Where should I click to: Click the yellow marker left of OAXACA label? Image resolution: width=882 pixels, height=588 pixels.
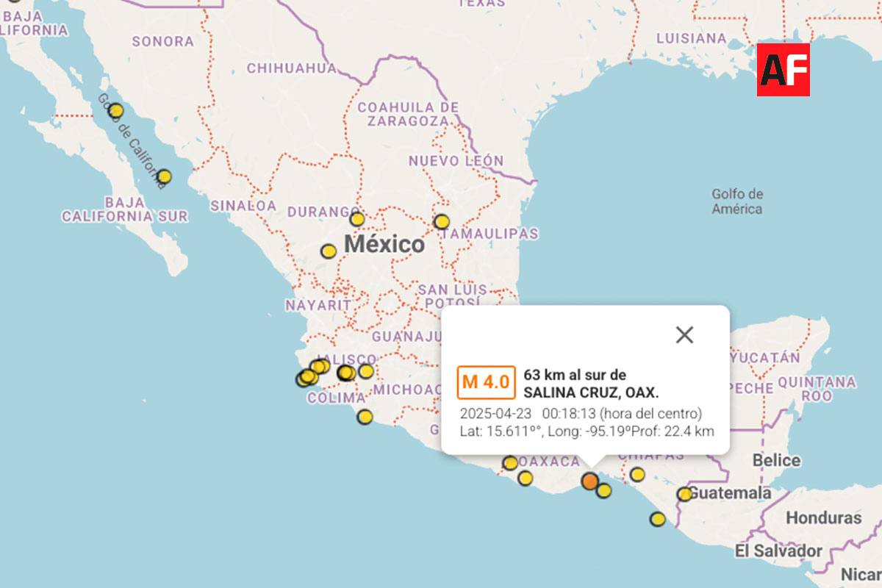click(510, 463)
